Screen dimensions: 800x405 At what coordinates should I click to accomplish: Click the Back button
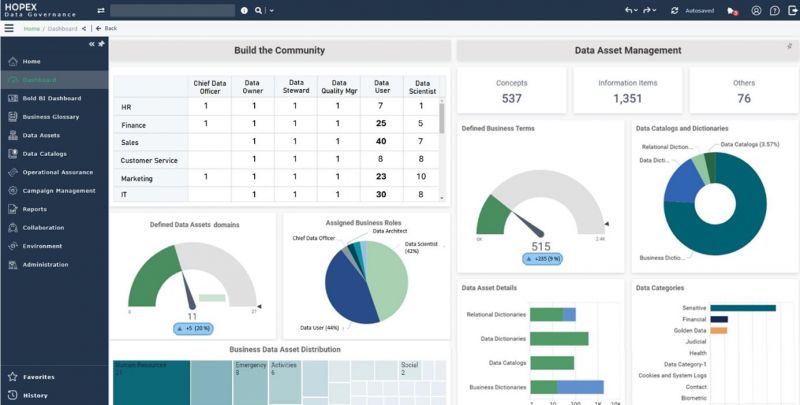pos(107,28)
